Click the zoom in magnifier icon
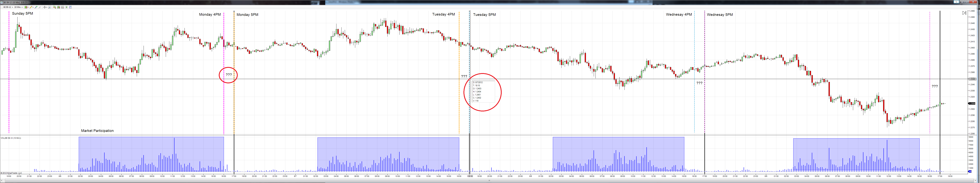Image resolution: width=980 pixels, height=183 pixels. click(36, 7)
